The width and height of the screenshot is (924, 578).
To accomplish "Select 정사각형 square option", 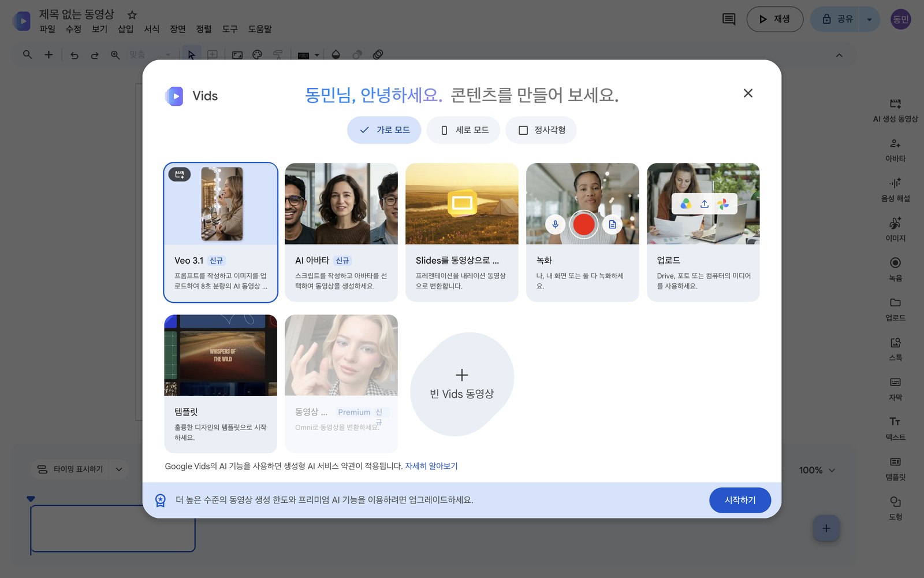I will point(541,130).
